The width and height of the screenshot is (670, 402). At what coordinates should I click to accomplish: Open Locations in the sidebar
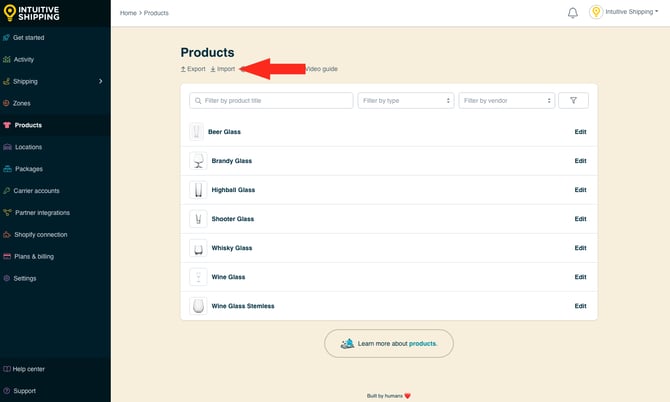pos(28,147)
